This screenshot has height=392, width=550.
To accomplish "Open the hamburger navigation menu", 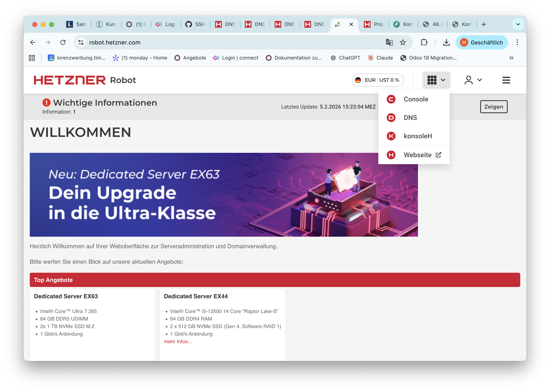I will pos(506,80).
